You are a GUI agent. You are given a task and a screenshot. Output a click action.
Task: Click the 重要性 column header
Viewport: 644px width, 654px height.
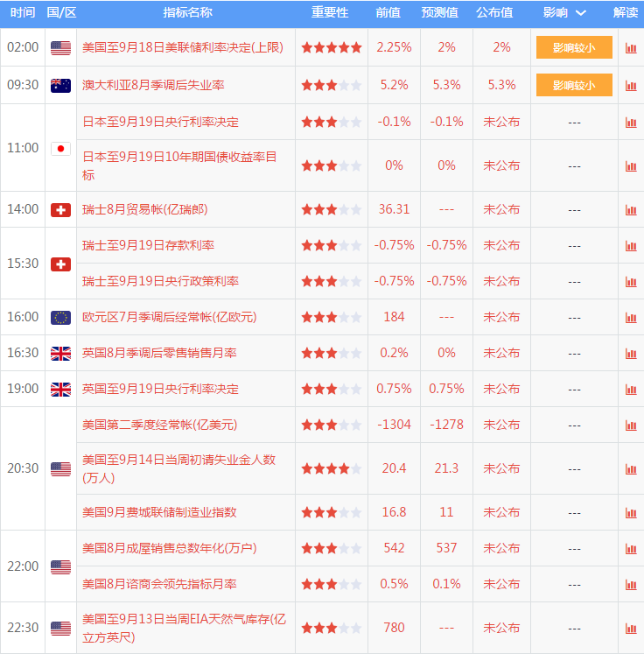330,12
